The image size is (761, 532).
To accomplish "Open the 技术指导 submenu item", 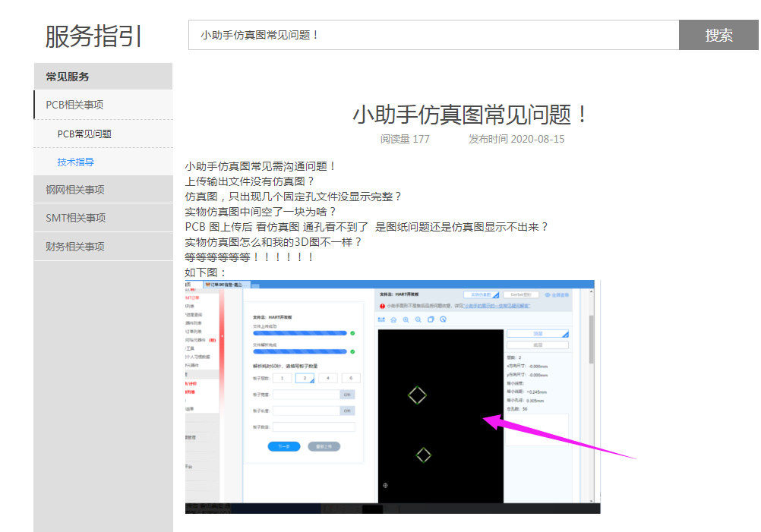I will (76, 162).
